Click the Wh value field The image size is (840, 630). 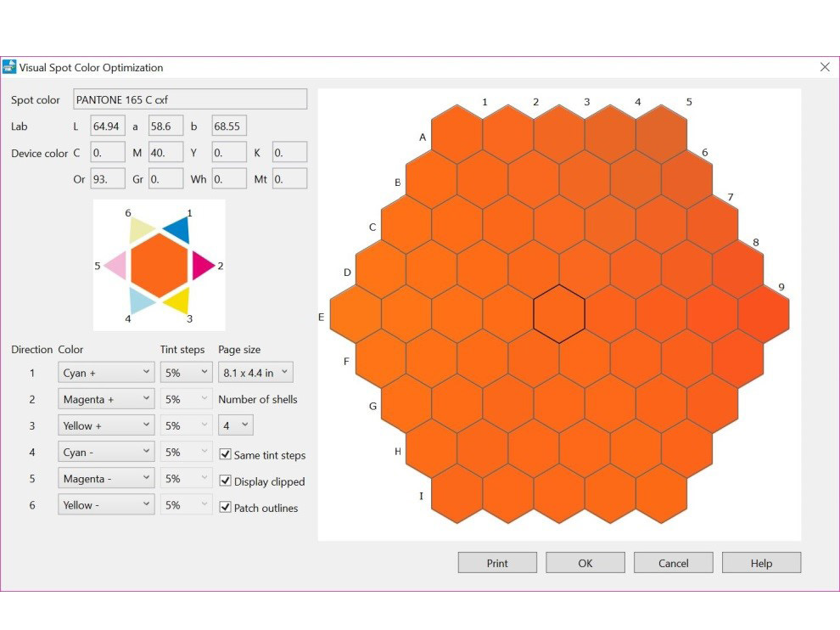click(x=229, y=178)
